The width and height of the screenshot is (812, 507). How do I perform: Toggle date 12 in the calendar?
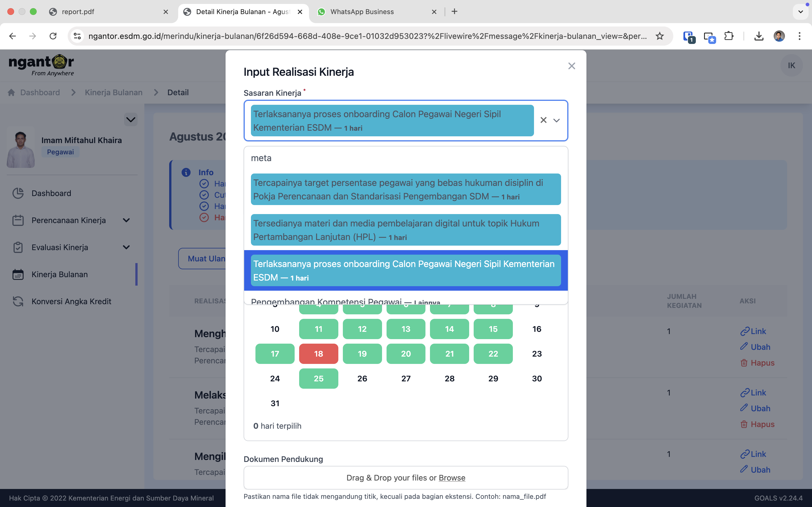(362, 329)
